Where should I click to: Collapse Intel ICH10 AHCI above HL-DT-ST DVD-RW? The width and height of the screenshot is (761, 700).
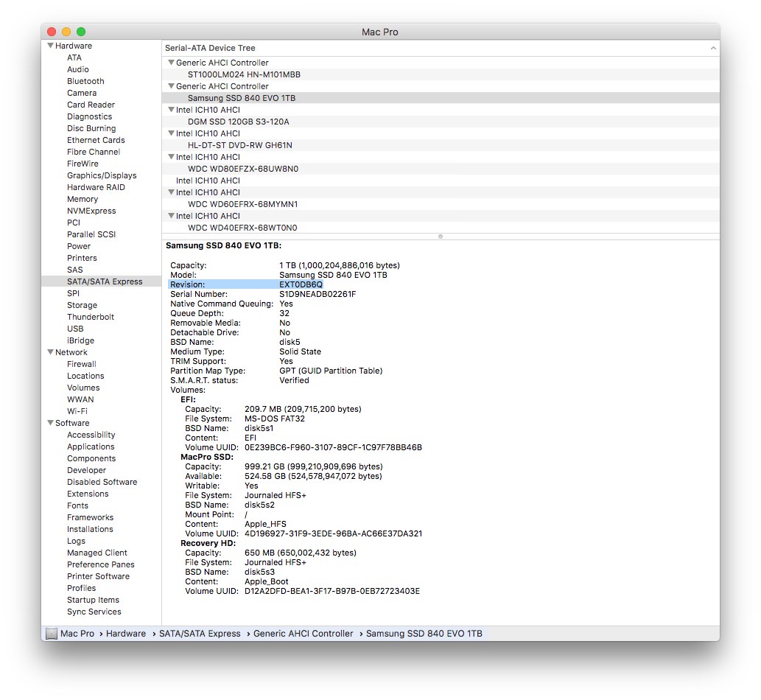(171, 133)
